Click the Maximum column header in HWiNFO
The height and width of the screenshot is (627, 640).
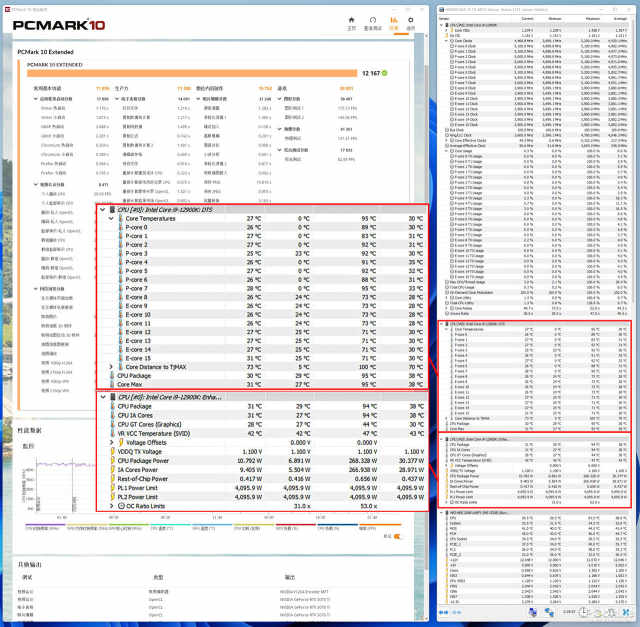(586, 18)
